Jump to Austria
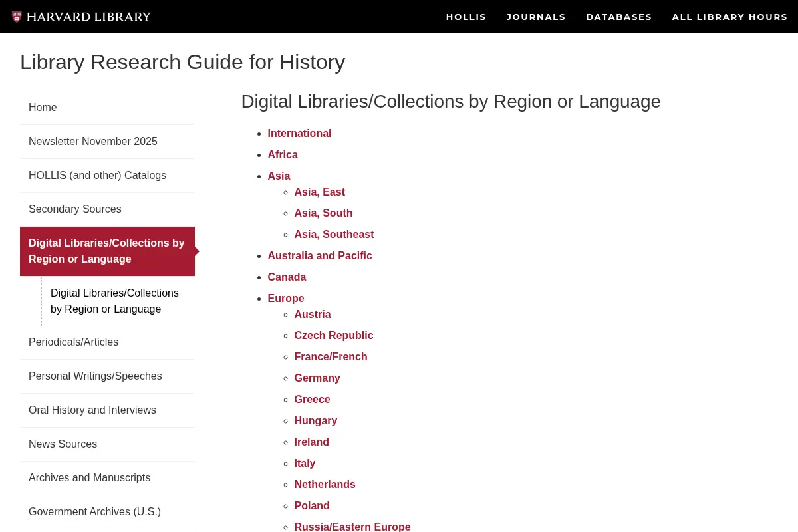Viewport: 798px width, 532px height. pos(313,315)
